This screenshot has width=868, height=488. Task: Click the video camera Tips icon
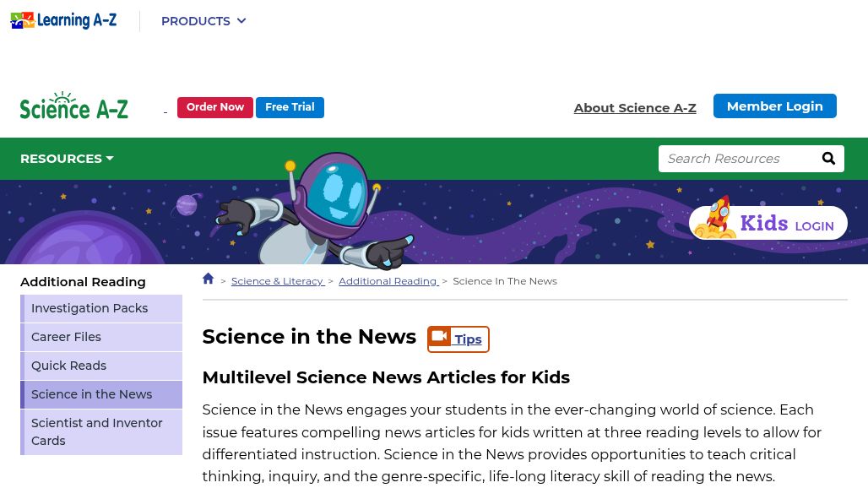(440, 336)
